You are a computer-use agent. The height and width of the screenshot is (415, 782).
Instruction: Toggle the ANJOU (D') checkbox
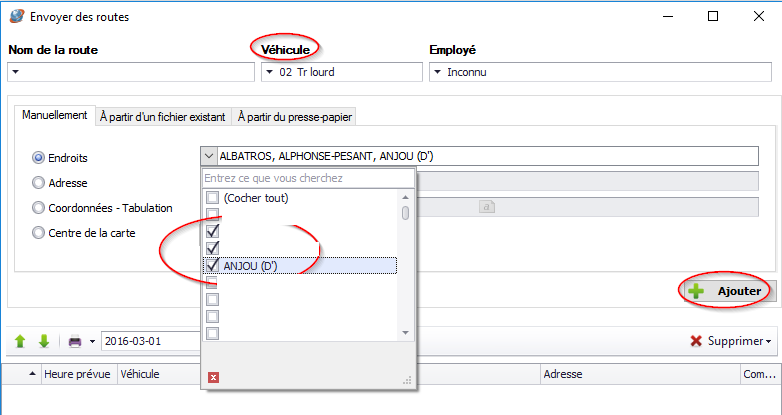tap(212, 265)
